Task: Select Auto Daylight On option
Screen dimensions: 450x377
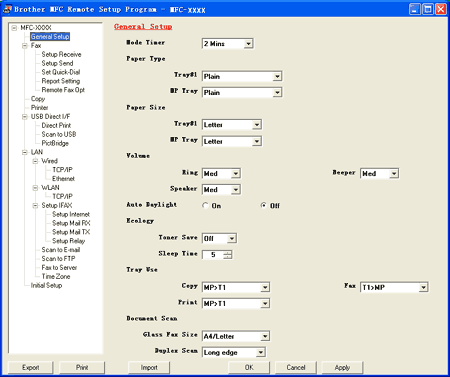Action: coord(205,206)
